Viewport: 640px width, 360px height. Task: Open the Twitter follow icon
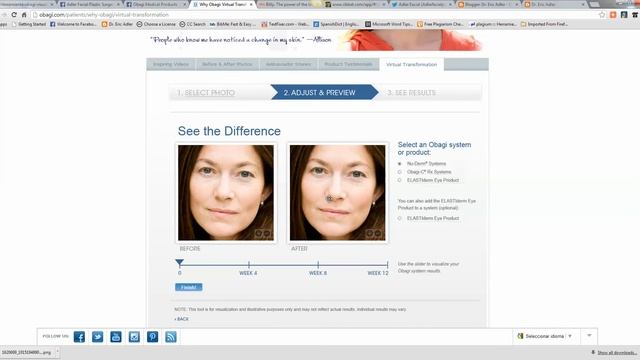pyautogui.click(x=98, y=337)
